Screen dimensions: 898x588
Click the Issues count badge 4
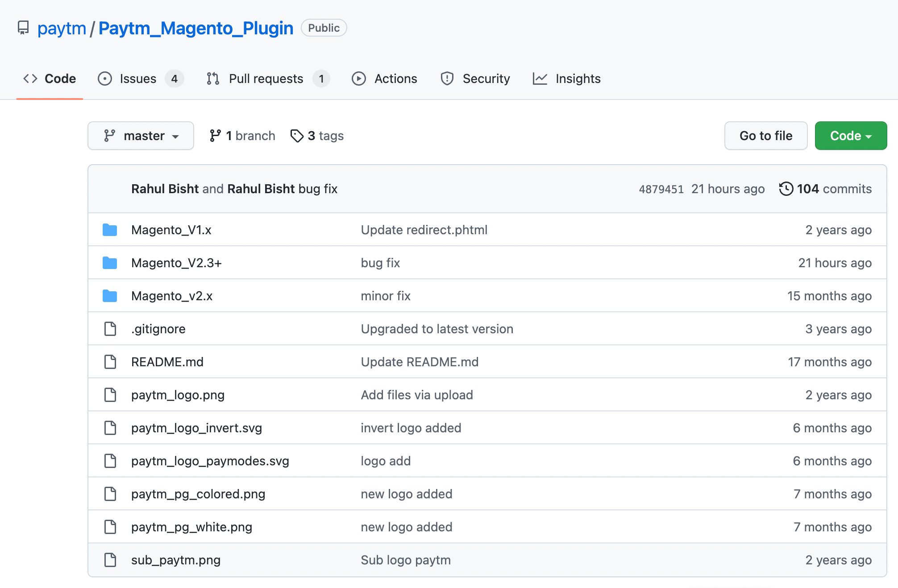click(x=175, y=79)
